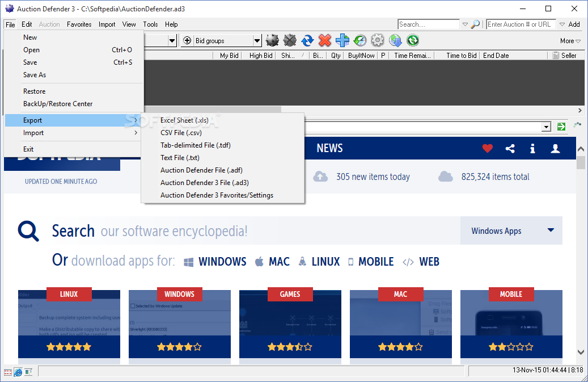Click the crossed-out mine cancel icon

290,40
